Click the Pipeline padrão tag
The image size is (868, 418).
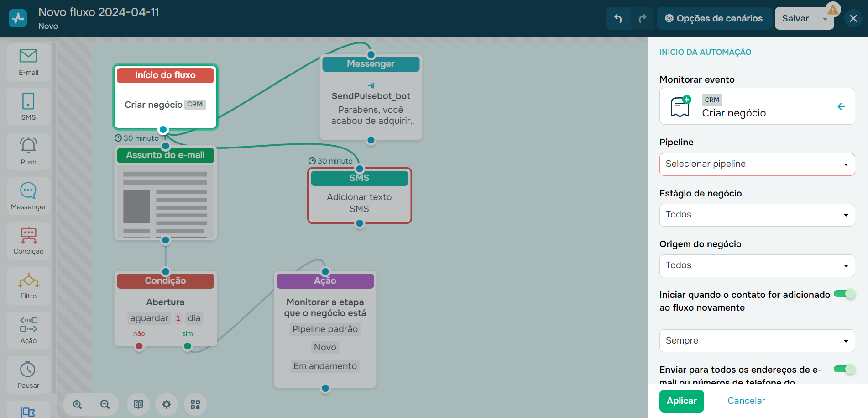(x=325, y=329)
